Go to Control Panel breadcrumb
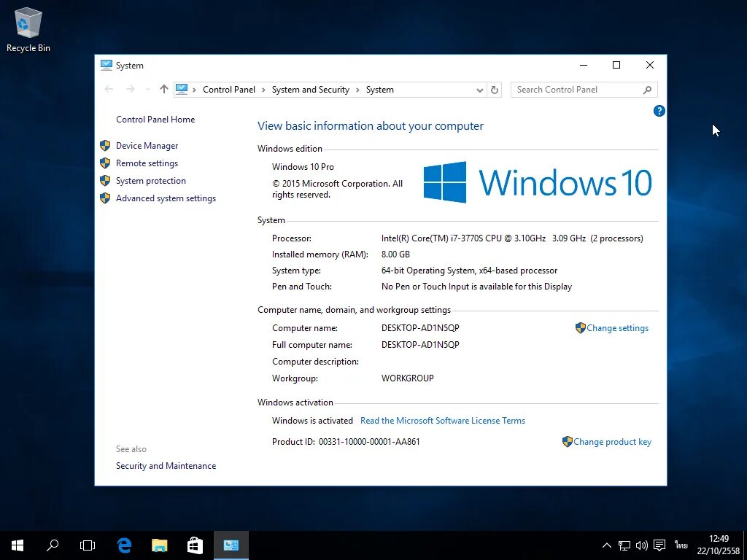Viewport: 747px width, 560px height. pyautogui.click(x=228, y=90)
